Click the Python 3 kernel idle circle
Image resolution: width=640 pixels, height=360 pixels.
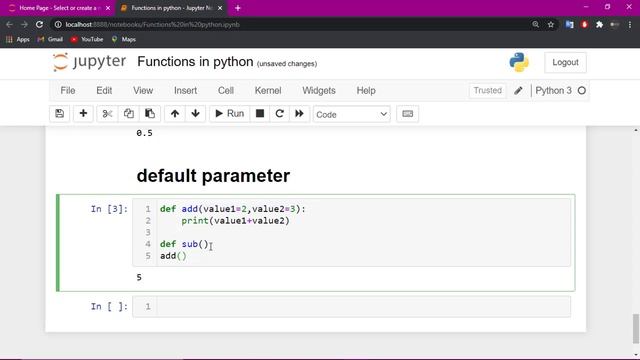pos(582,91)
